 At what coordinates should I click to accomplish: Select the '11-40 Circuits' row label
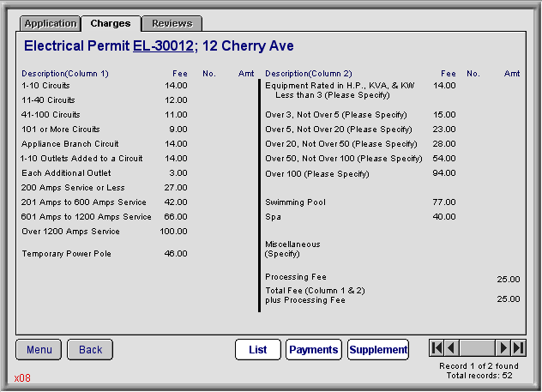tap(48, 100)
